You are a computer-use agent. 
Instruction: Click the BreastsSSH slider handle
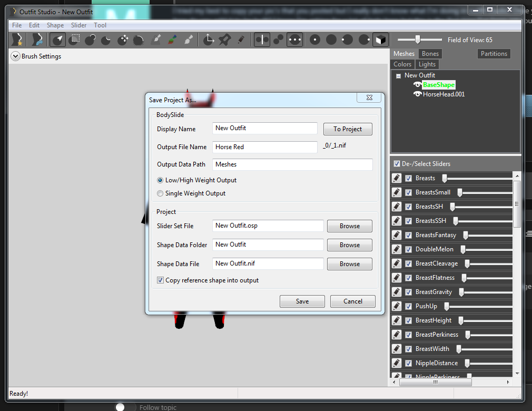pos(456,221)
